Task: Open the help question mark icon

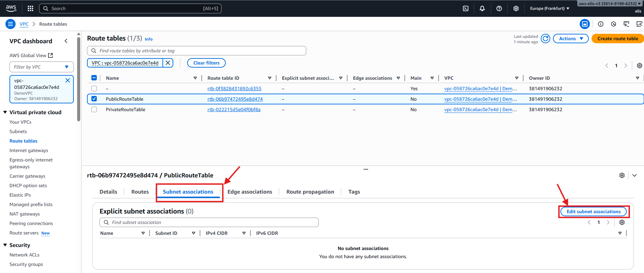Action: point(499,8)
